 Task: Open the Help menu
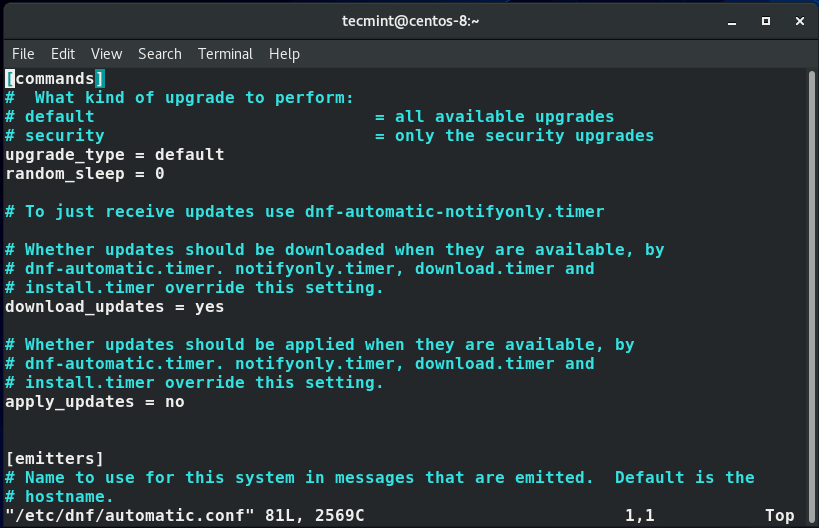point(284,54)
